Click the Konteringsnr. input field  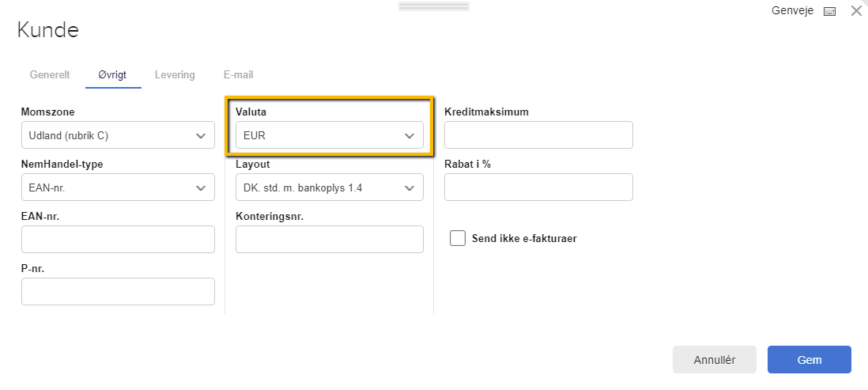(x=330, y=239)
